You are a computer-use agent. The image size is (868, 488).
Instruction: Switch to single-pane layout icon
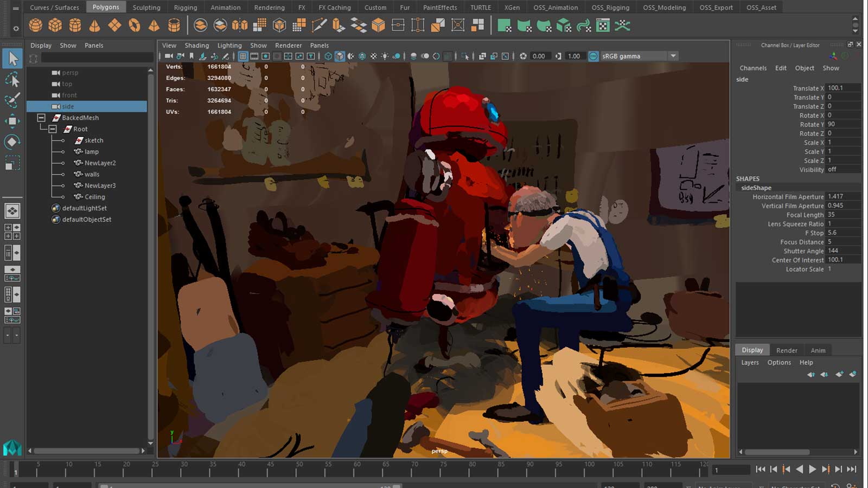click(x=12, y=210)
